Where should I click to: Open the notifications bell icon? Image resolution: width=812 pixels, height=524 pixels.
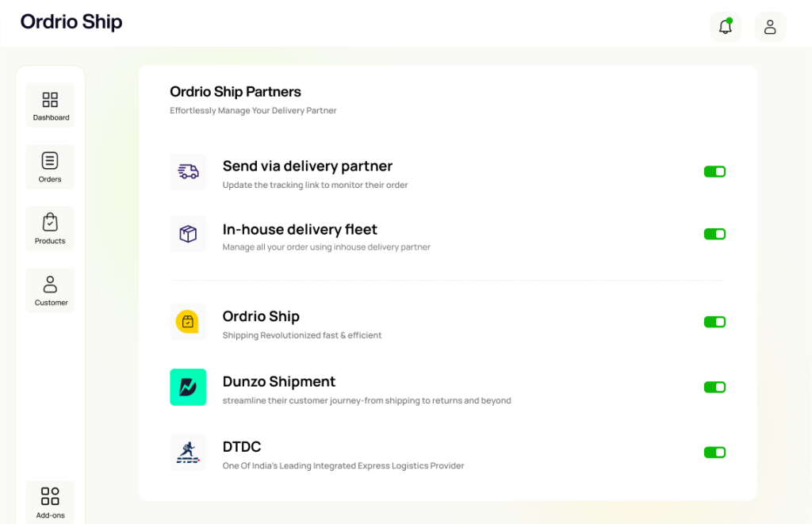point(725,27)
